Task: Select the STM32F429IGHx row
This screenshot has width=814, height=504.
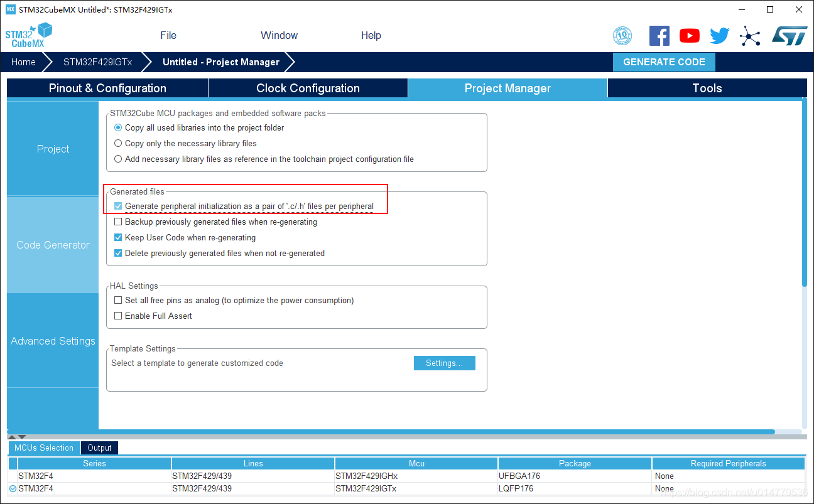Action: (407, 476)
